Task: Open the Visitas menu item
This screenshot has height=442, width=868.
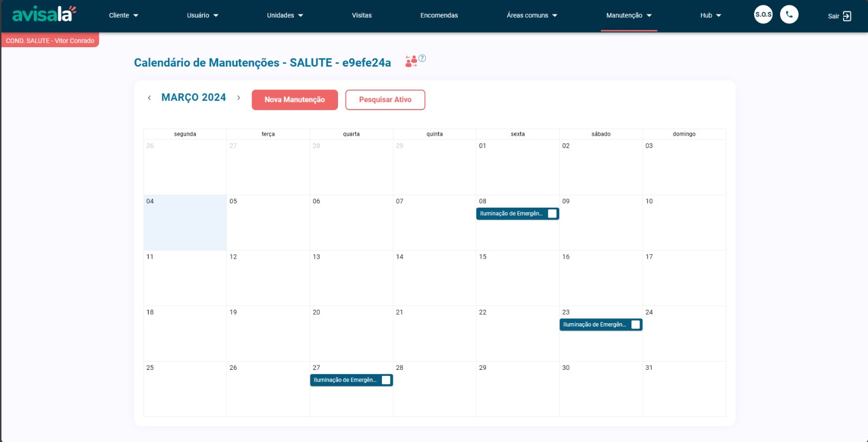Action: [362, 15]
